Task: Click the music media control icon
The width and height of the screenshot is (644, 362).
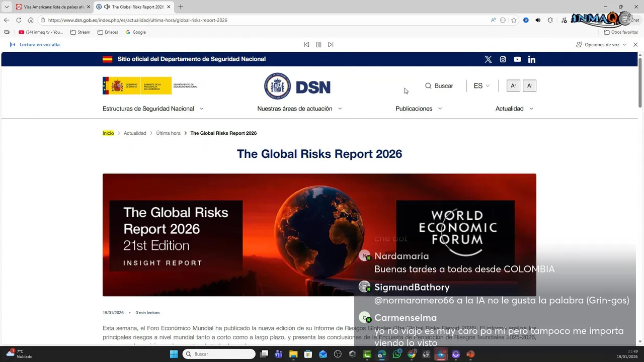Action: pyautogui.click(x=564, y=20)
